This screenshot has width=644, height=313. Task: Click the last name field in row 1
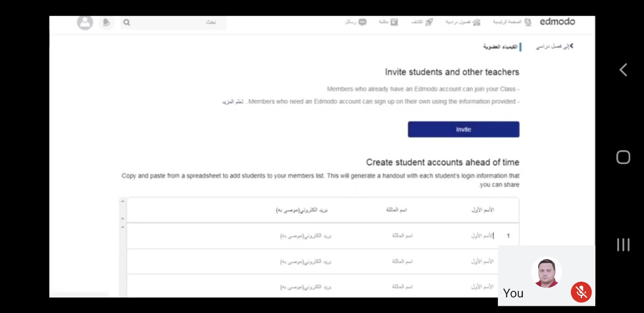coord(402,236)
